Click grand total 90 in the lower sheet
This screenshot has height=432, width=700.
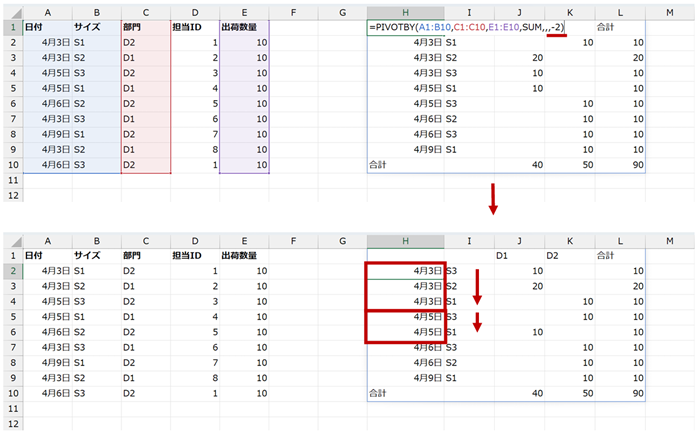620,393
